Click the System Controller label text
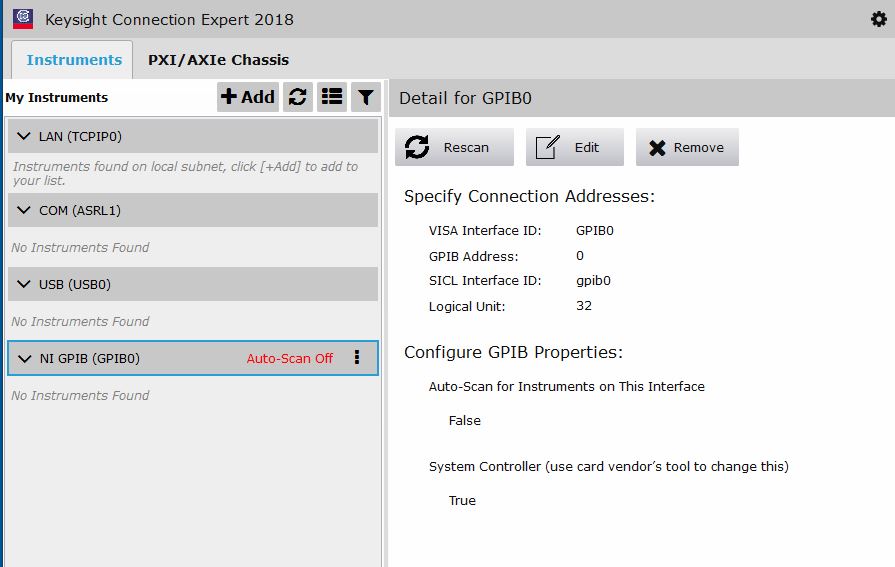Screen dimensions: 895x567 coord(608,467)
